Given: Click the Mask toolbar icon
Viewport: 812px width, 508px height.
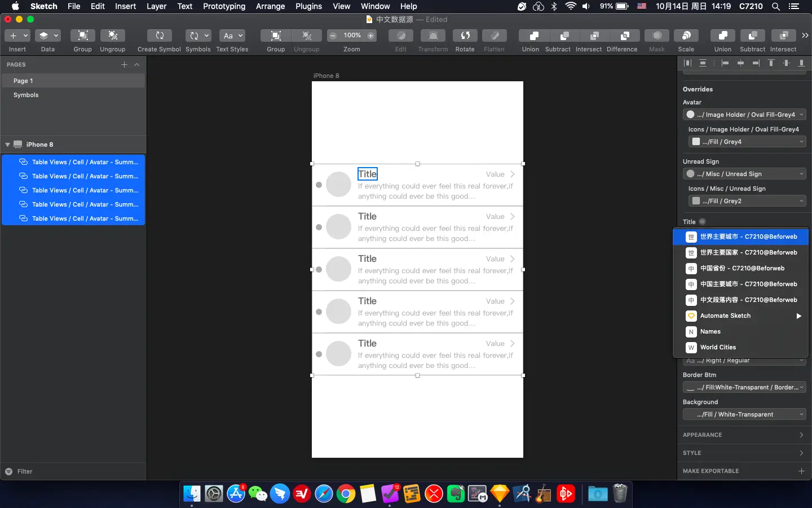Looking at the screenshot, I should [657, 36].
